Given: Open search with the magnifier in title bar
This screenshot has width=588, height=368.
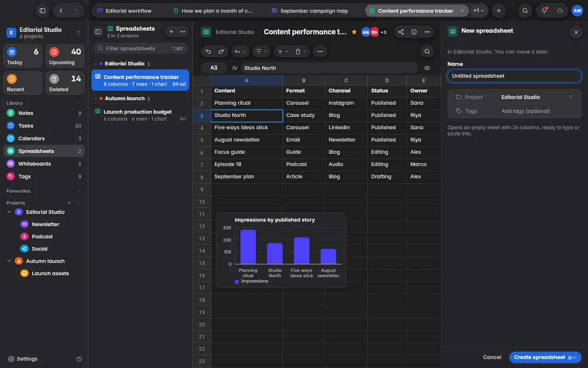Looking at the screenshot, I should (x=525, y=11).
